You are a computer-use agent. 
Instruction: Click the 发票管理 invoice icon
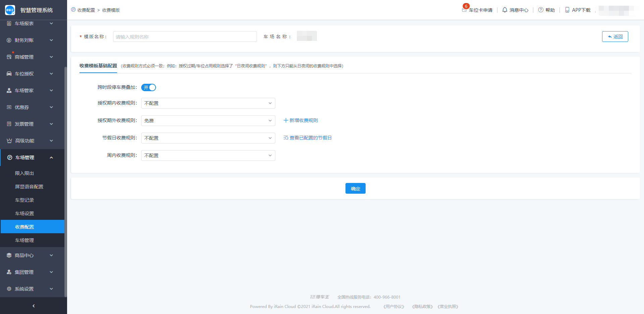pos(9,124)
